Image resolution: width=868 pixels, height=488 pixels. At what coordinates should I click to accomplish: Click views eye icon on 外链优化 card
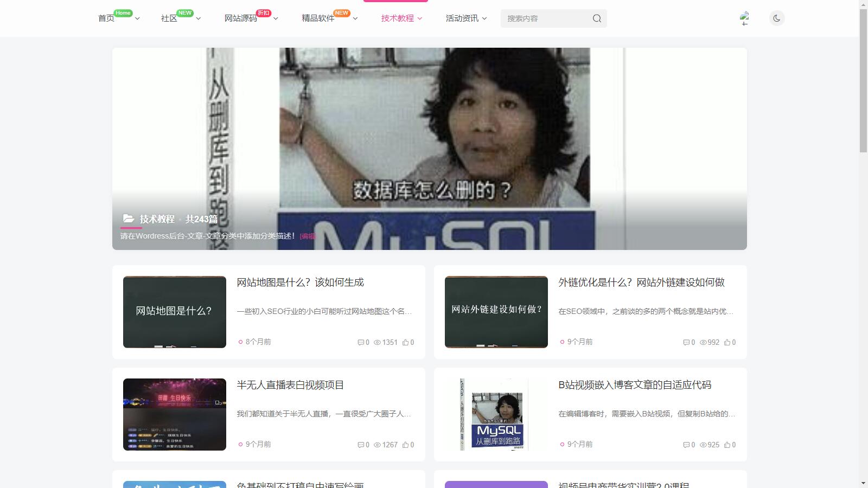(703, 342)
